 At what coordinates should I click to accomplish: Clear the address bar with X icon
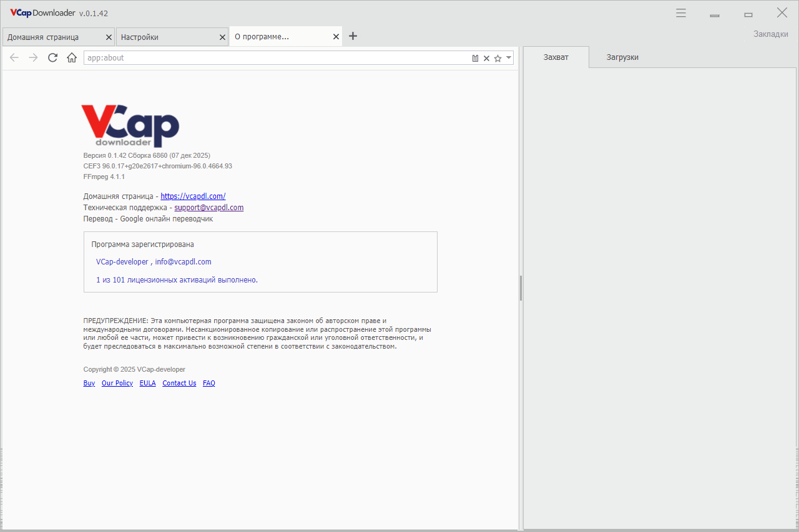486,58
